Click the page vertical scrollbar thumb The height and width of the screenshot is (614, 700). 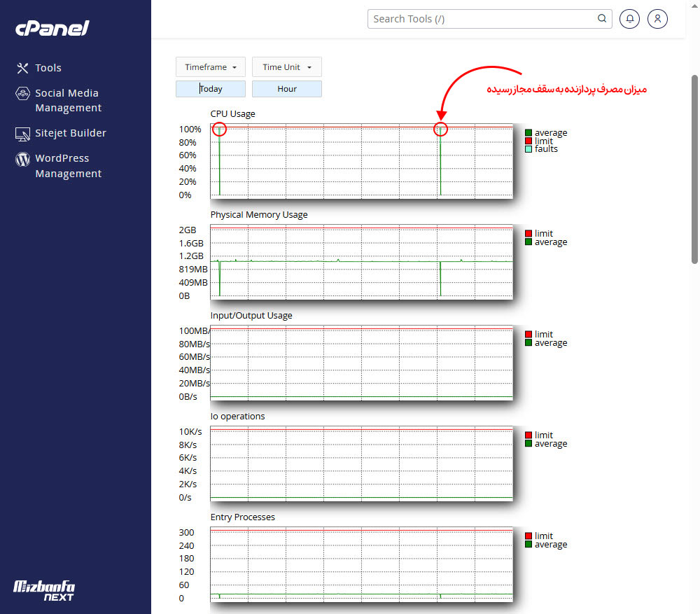pyautogui.click(x=694, y=168)
